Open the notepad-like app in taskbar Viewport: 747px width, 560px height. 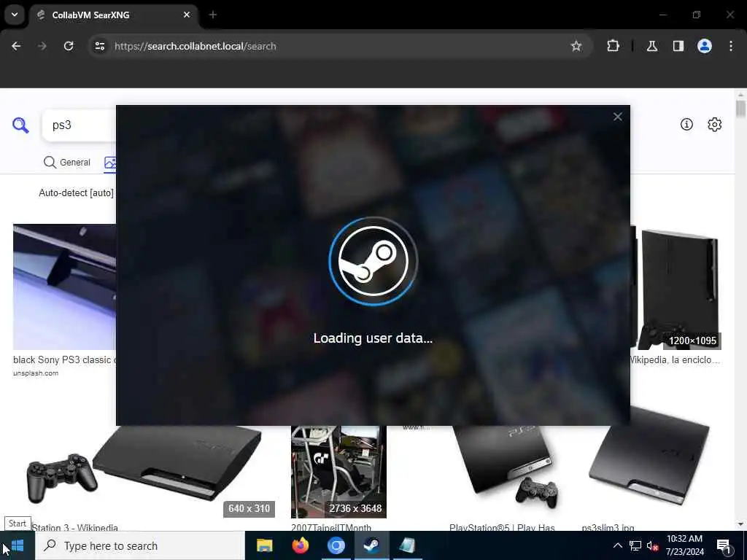407,545
